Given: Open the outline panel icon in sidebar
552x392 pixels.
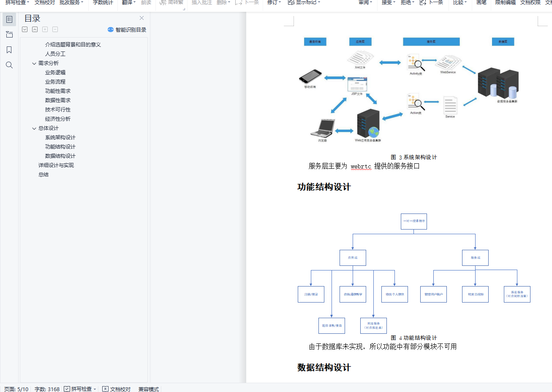Looking at the screenshot, I should (9, 19).
